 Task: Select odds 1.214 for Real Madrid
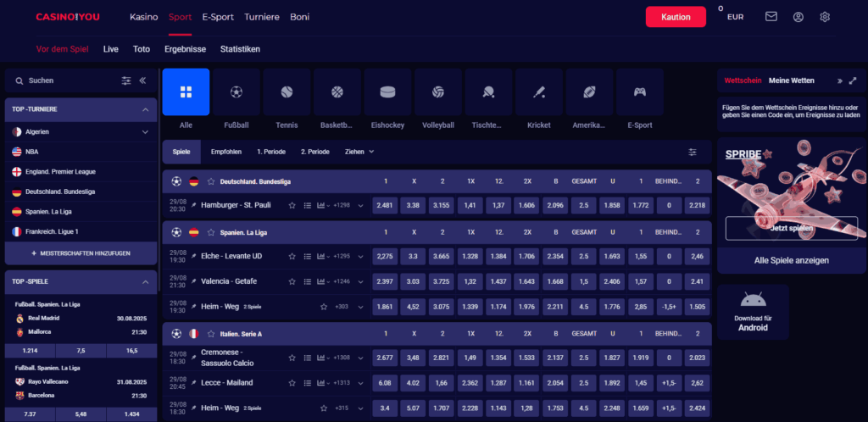[x=30, y=351]
